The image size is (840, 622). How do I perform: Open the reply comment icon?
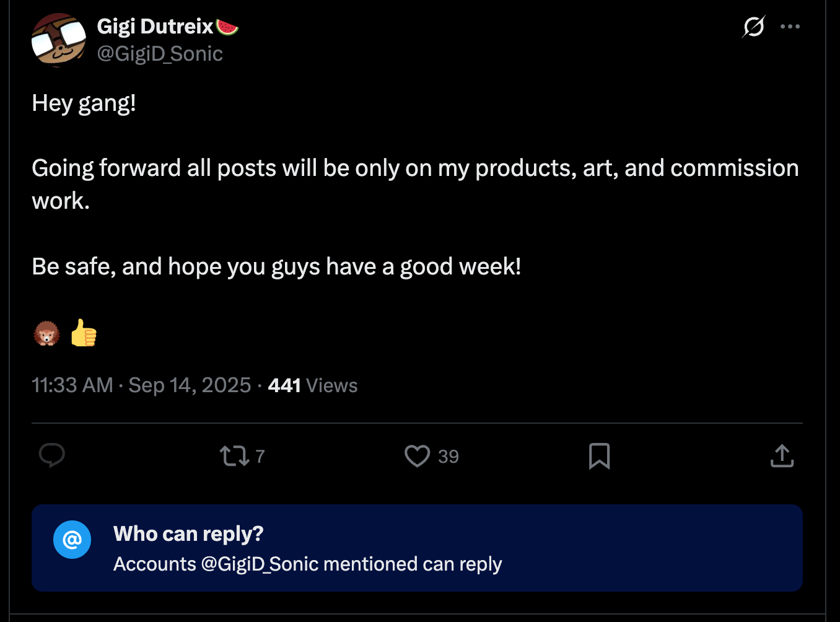click(x=52, y=455)
